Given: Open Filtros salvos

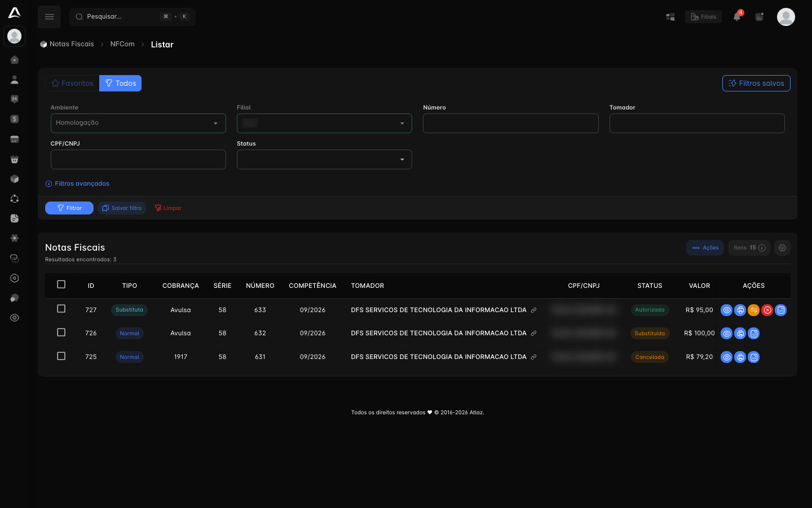Looking at the screenshot, I should click(x=756, y=83).
